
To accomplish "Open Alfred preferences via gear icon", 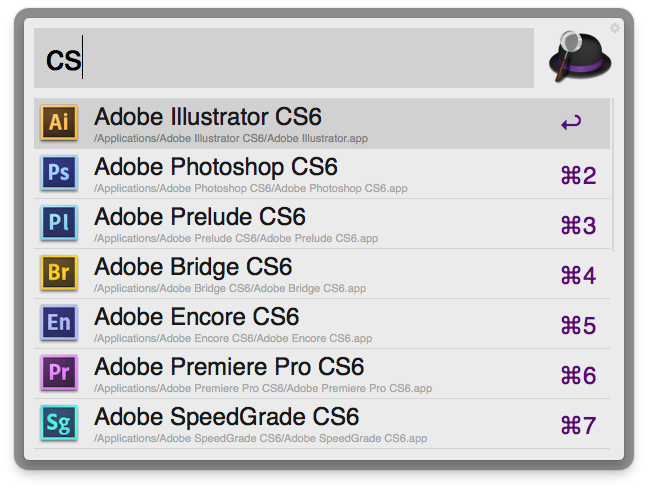I will pyautogui.click(x=615, y=28).
